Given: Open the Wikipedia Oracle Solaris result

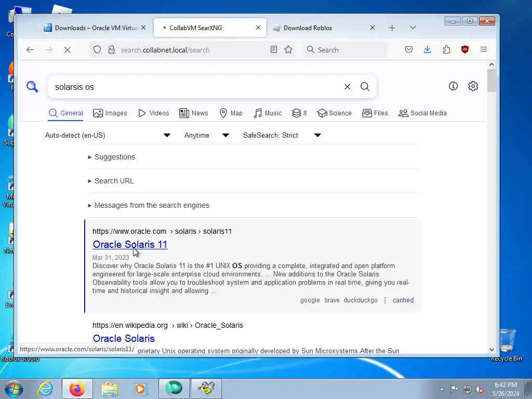Looking at the screenshot, I should coord(124,339).
